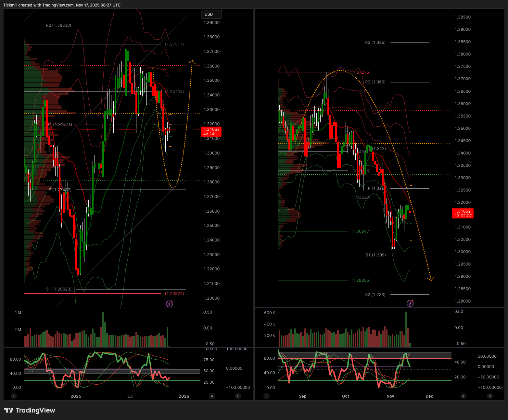
Task: Click red 1.31652 price label, left chart
Action: [211, 131]
